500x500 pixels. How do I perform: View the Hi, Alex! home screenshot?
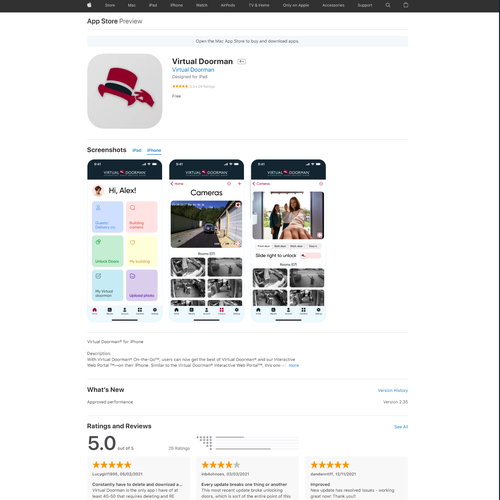[125, 241]
